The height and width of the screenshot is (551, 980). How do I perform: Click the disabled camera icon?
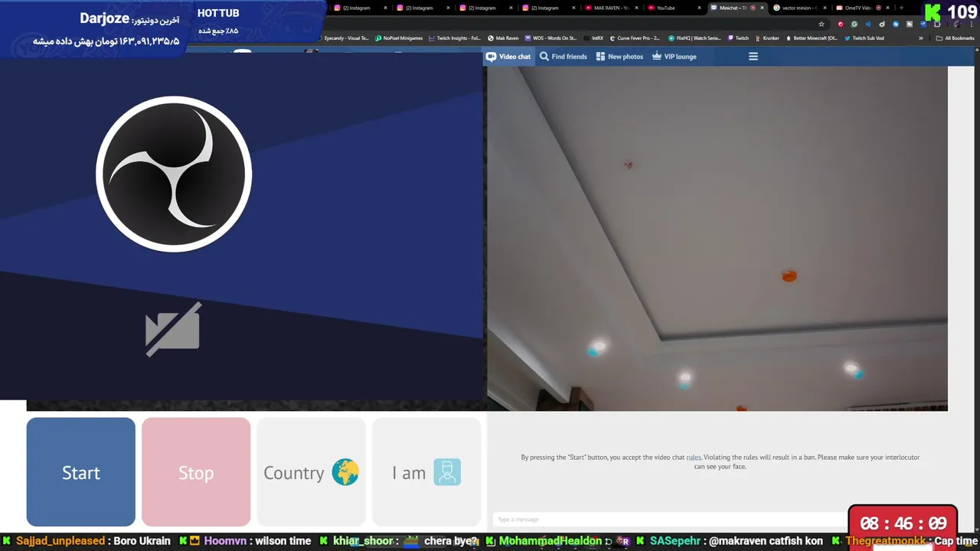[x=174, y=329]
